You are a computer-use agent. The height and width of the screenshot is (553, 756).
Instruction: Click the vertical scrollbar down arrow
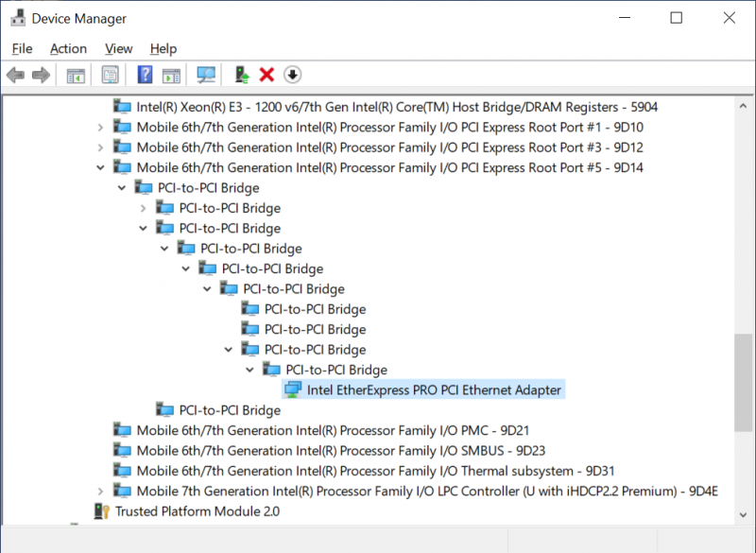click(x=743, y=515)
